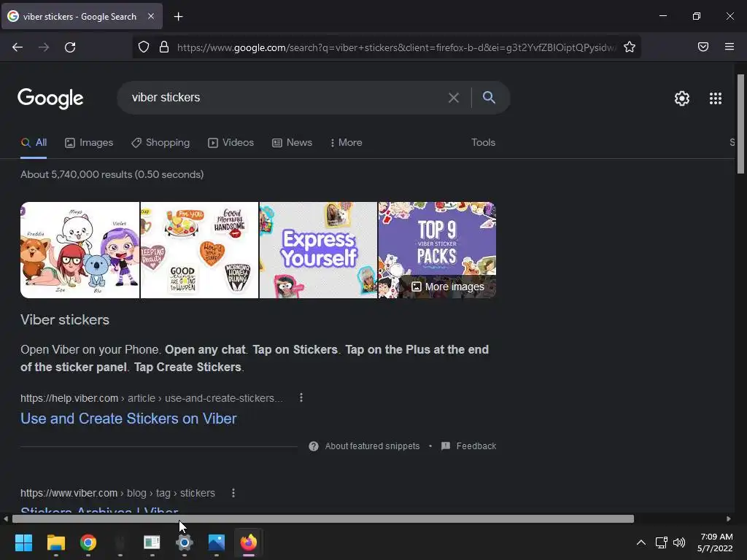Open the Express Yourself image

[318, 250]
